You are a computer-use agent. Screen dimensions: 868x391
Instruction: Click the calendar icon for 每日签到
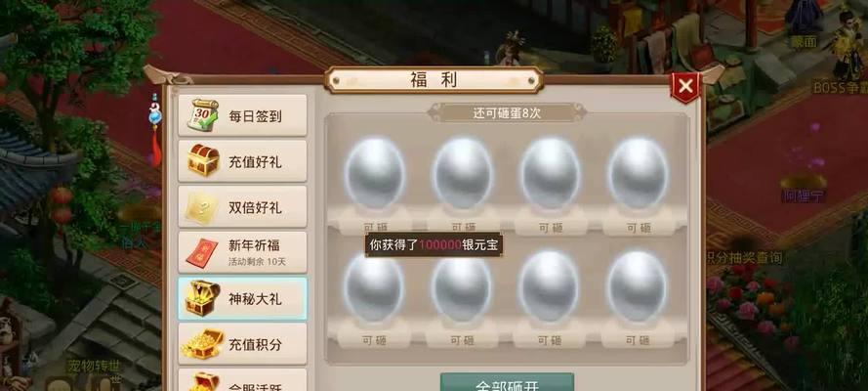(x=202, y=115)
